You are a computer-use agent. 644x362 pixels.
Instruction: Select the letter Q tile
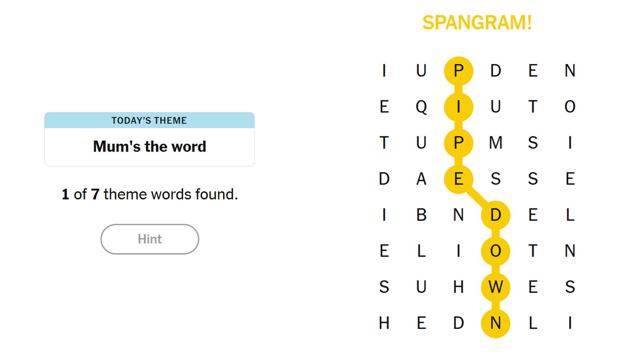click(x=421, y=107)
